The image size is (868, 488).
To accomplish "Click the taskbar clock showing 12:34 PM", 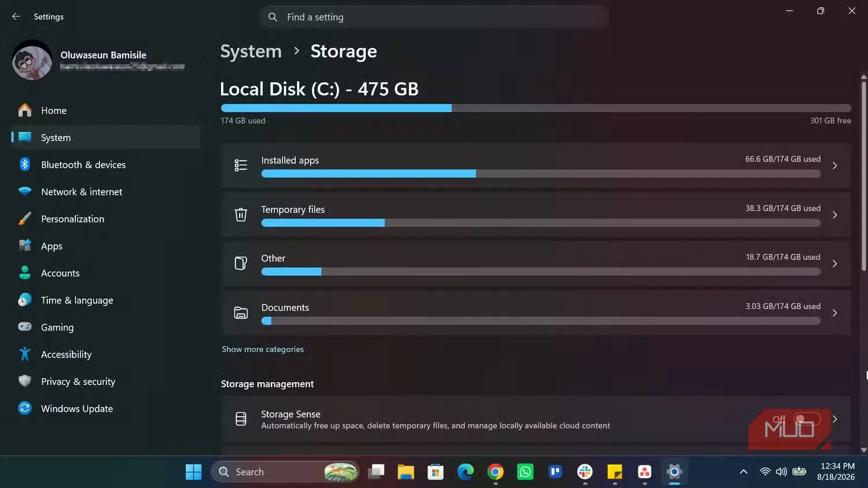I will tap(837, 466).
